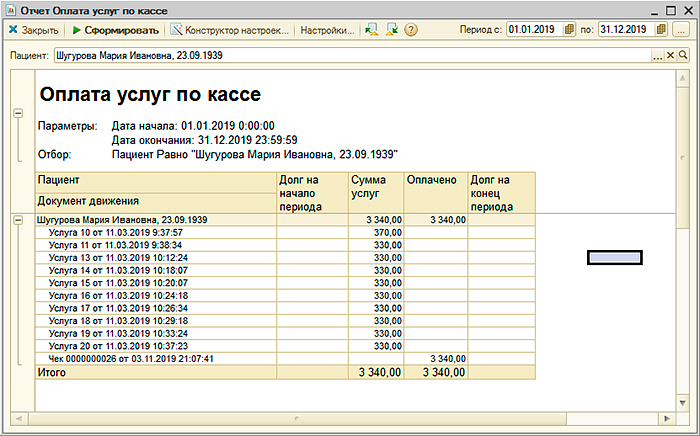Open patient selection list with ellipsis
Viewport: 700px width, 436px height.
[x=657, y=56]
